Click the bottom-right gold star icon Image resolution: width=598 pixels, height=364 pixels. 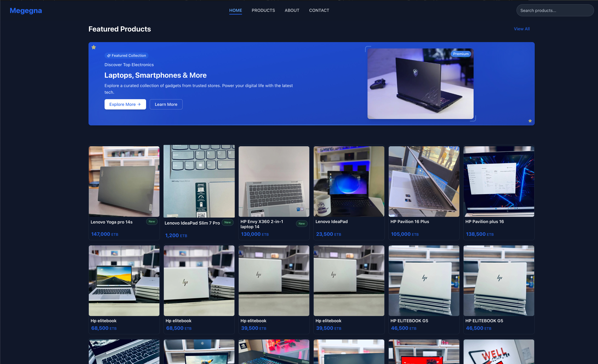(530, 121)
